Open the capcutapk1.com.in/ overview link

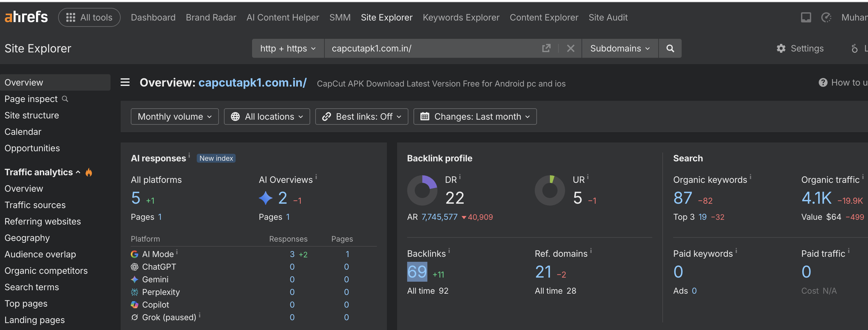252,82
